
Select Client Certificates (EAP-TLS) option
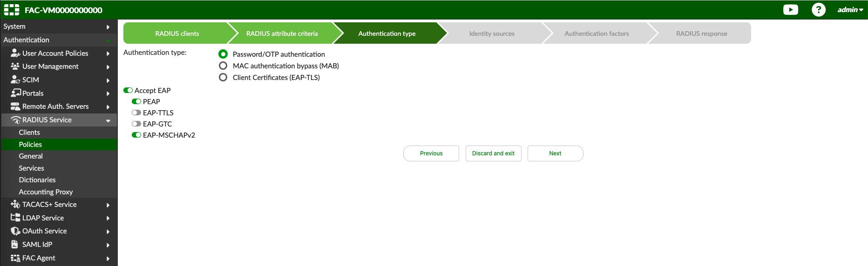(223, 77)
